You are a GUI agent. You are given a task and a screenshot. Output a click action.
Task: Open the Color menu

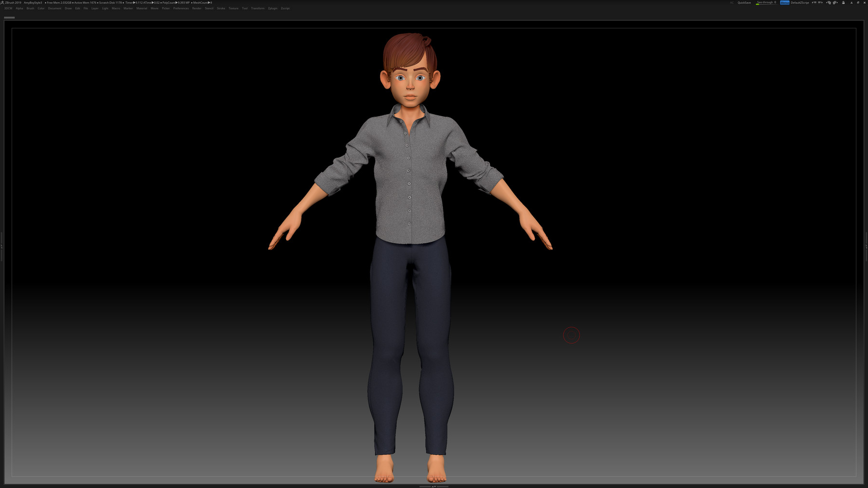coord(41,8)
